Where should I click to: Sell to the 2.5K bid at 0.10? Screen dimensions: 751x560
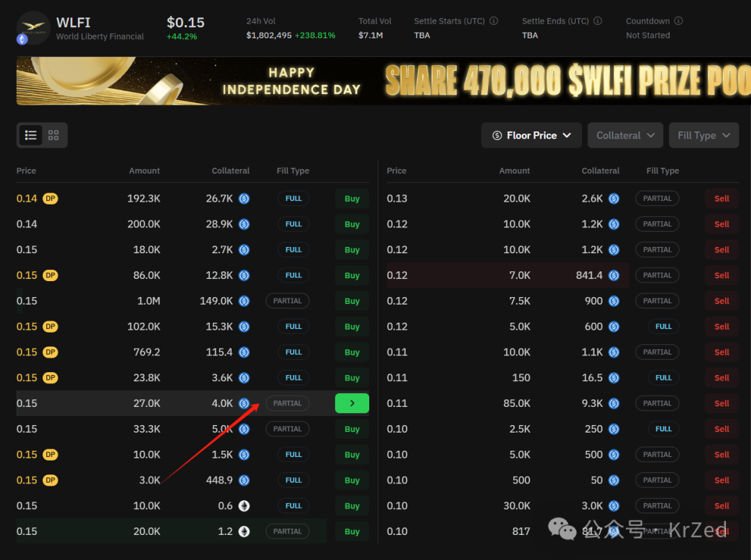722,429
